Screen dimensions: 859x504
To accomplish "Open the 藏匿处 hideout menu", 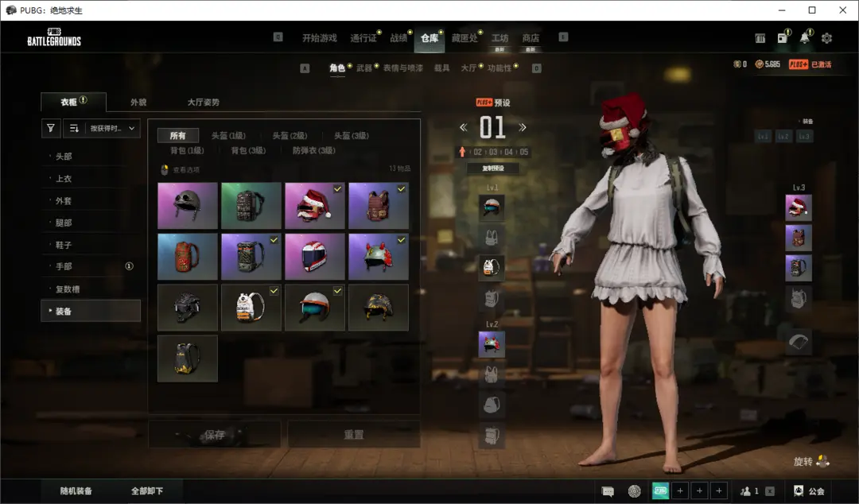I will tap(464, 38).
